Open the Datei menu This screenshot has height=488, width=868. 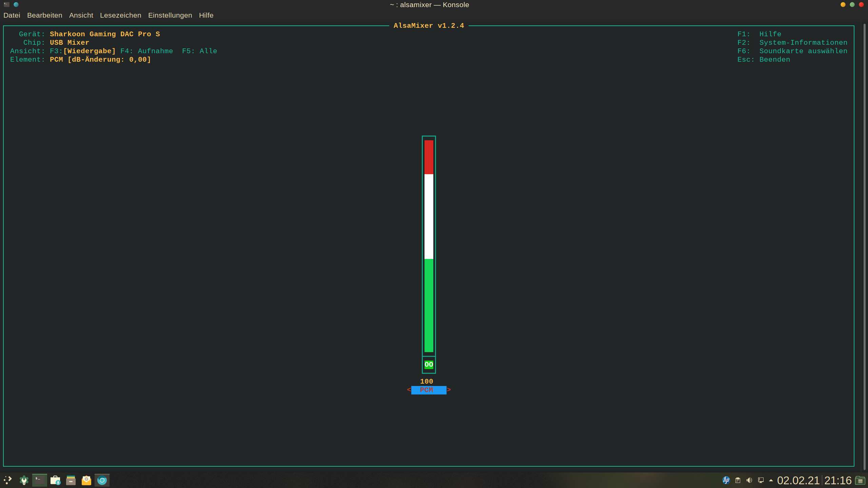coord(12,15)
